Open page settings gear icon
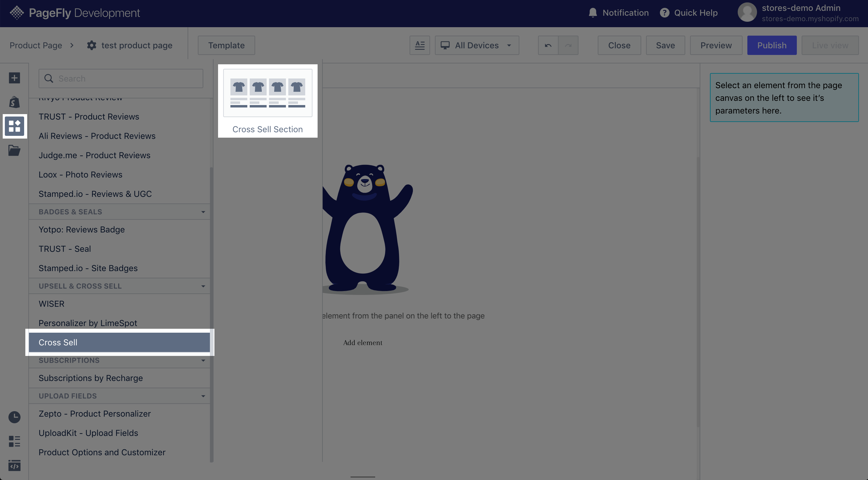 91,45
